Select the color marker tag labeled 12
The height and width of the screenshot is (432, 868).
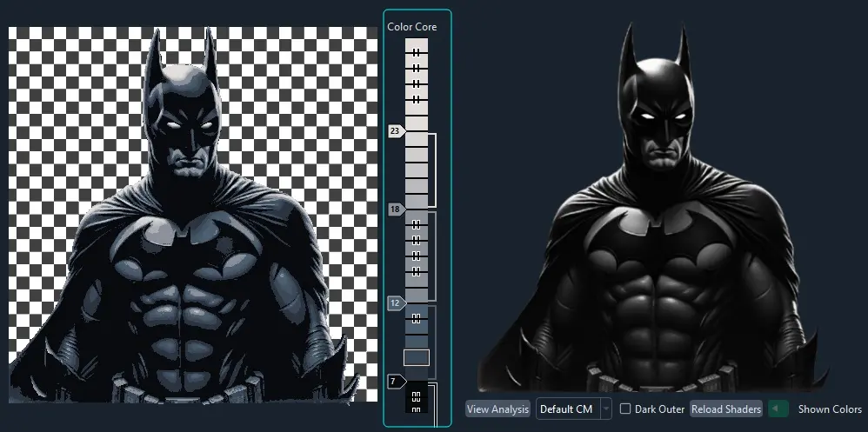click(x=397, y=303)
